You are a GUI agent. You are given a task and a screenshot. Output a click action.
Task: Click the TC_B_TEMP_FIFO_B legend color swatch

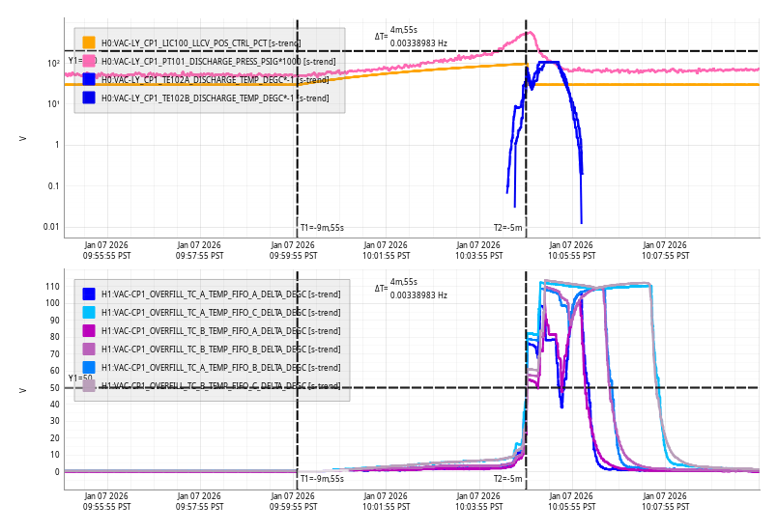(x=89, y=349)
